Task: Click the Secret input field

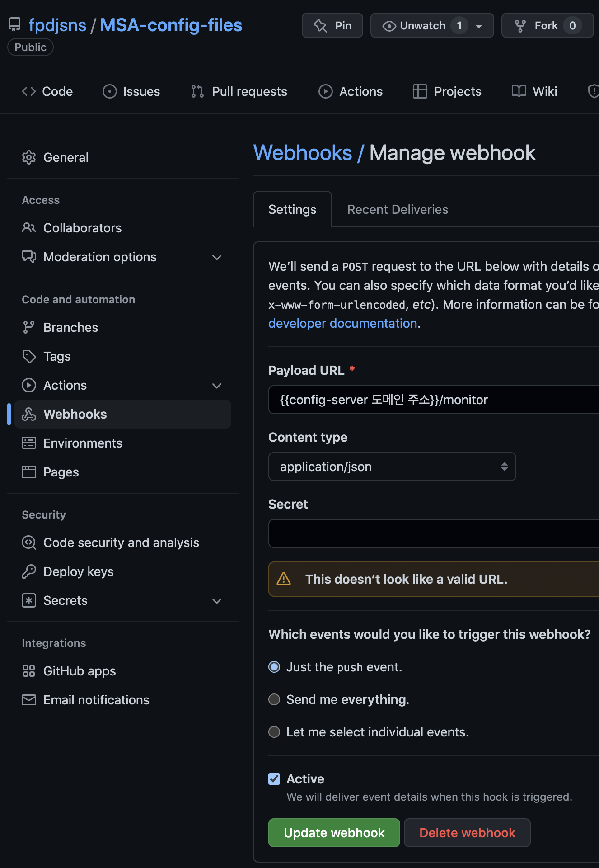Action: pyautogui.click(x=434, y=533)
